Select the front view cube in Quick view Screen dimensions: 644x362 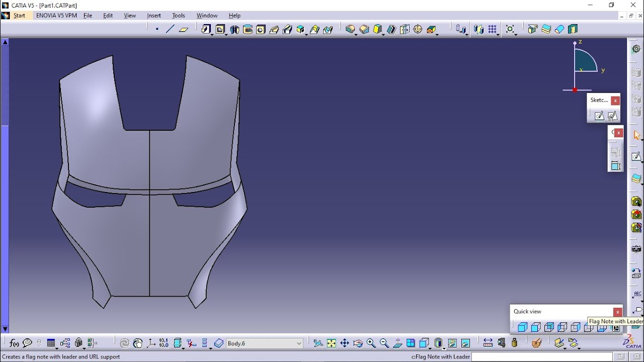coord(536,328)
